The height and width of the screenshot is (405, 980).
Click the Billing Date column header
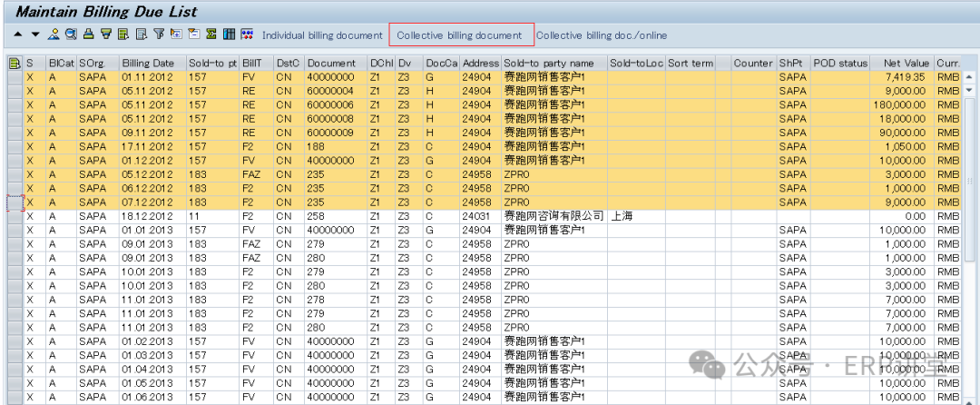(x=148, y=64)
